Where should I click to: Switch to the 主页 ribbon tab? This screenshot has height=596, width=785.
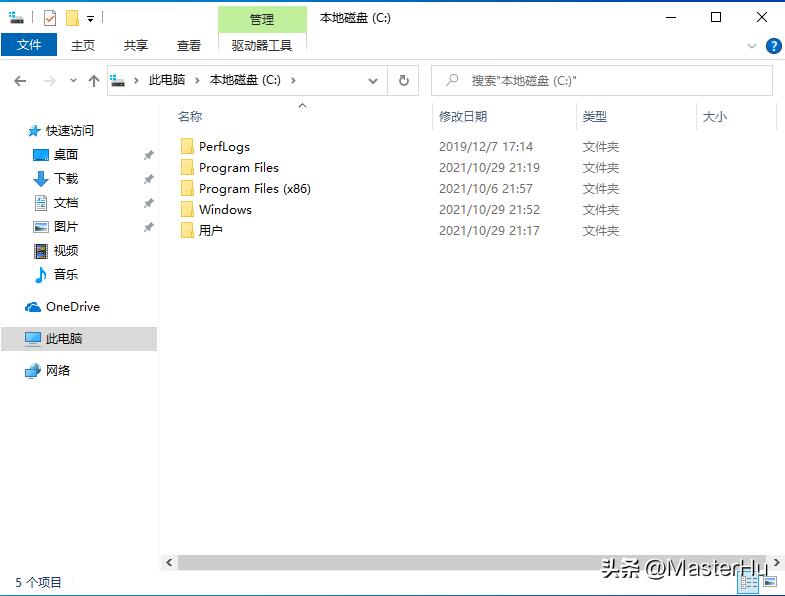[83, 46]
